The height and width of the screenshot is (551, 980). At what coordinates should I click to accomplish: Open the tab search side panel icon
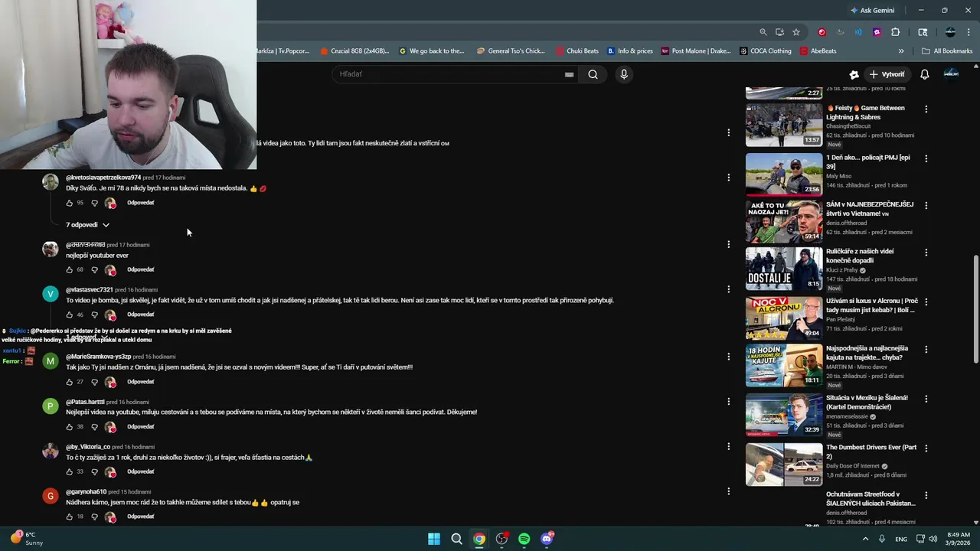(923, 32)
